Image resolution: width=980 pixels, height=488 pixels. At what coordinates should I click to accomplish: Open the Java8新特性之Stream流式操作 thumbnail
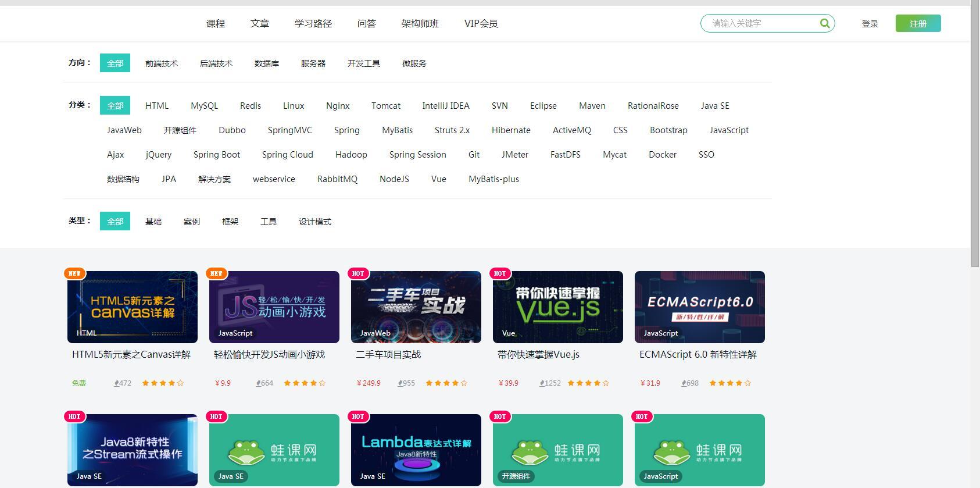pyautogui.click(x=133, y=450)
